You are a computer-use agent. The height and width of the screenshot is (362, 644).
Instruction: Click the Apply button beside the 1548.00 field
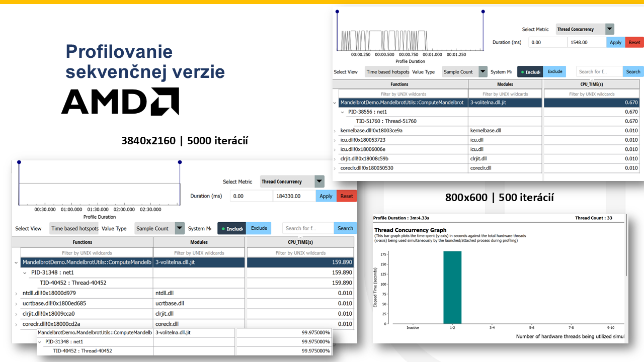click(x=615, y=42)
